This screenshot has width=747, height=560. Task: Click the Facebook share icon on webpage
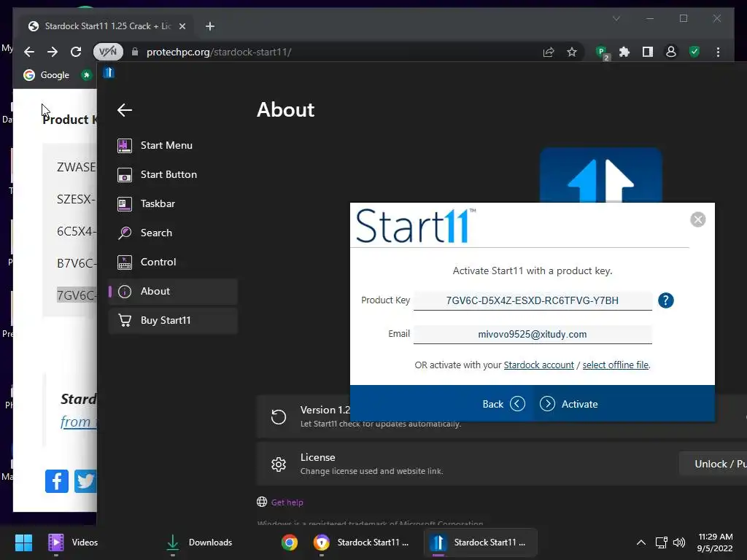pos(57,481)
